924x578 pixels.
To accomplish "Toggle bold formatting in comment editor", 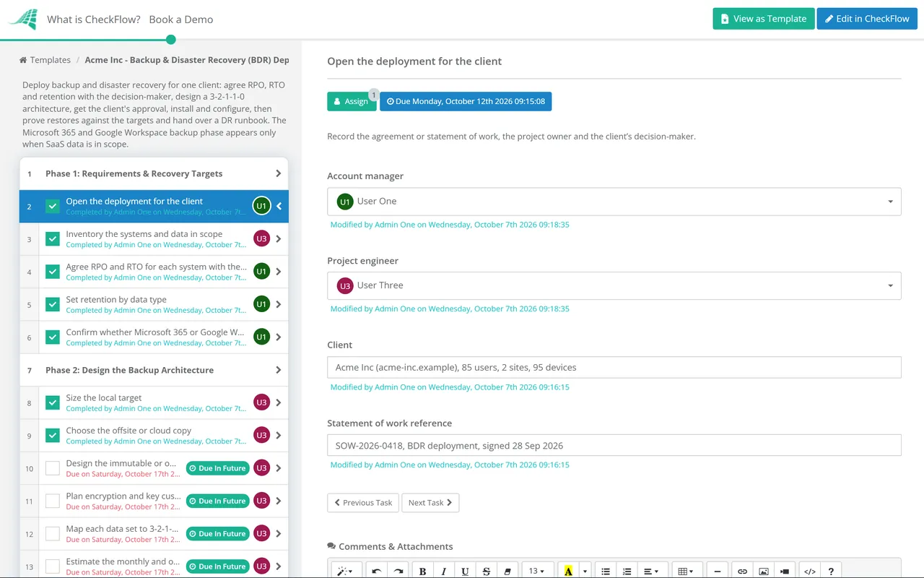I will (x=422, y=571).
